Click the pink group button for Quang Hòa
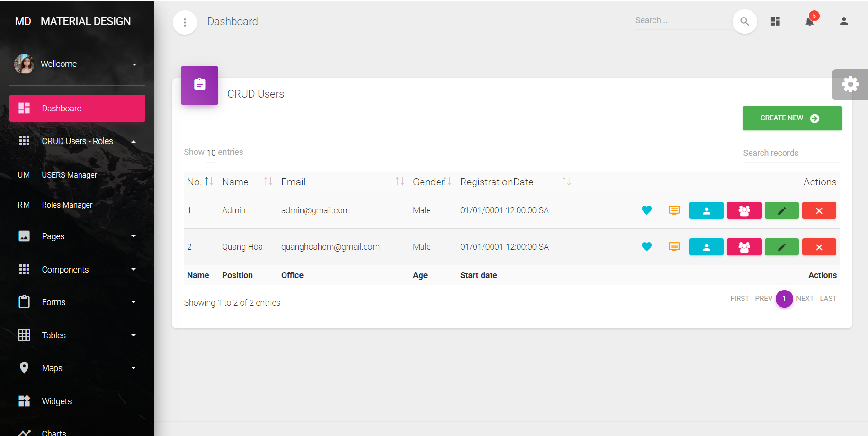 click(x=744, y=247)
